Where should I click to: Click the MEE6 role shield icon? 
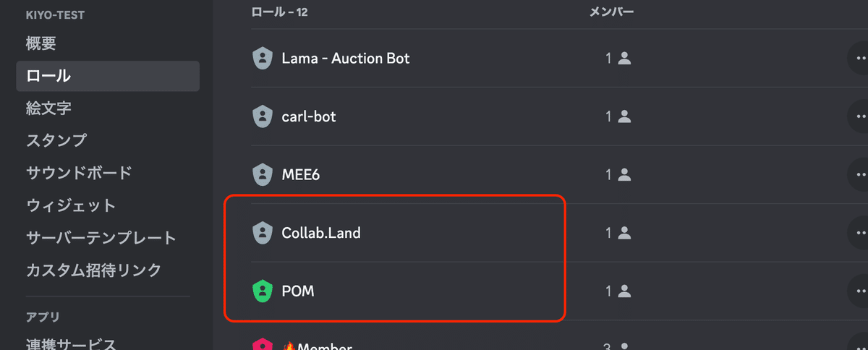[x=261, y=174]
